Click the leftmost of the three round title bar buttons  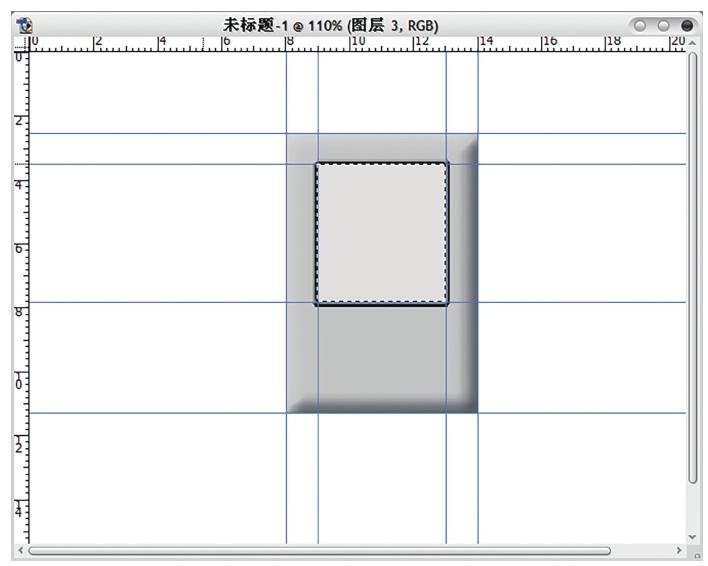(640, 26)
